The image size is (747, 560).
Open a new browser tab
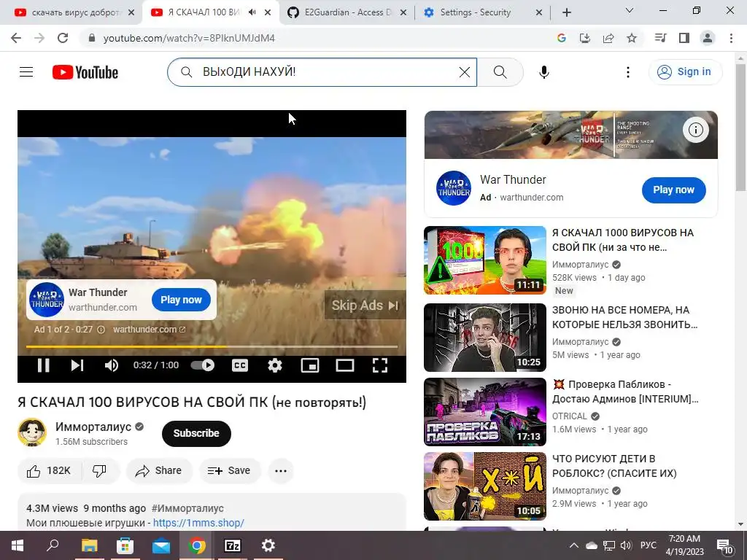pos(566,12)
